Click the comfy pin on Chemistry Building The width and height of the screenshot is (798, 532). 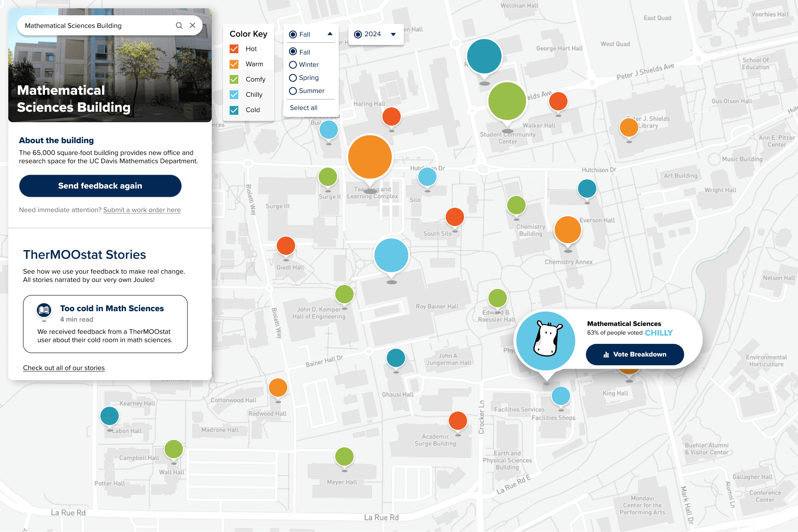coord(516,205)
